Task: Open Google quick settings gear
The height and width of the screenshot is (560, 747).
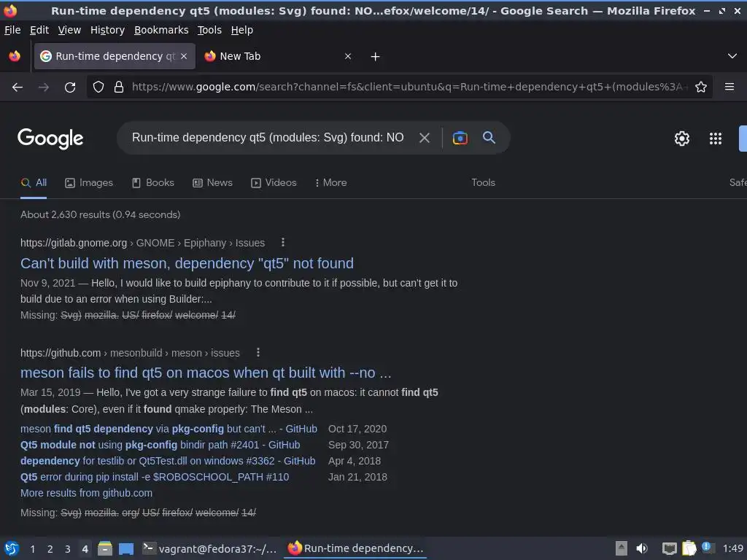Action: pos(682,139)
